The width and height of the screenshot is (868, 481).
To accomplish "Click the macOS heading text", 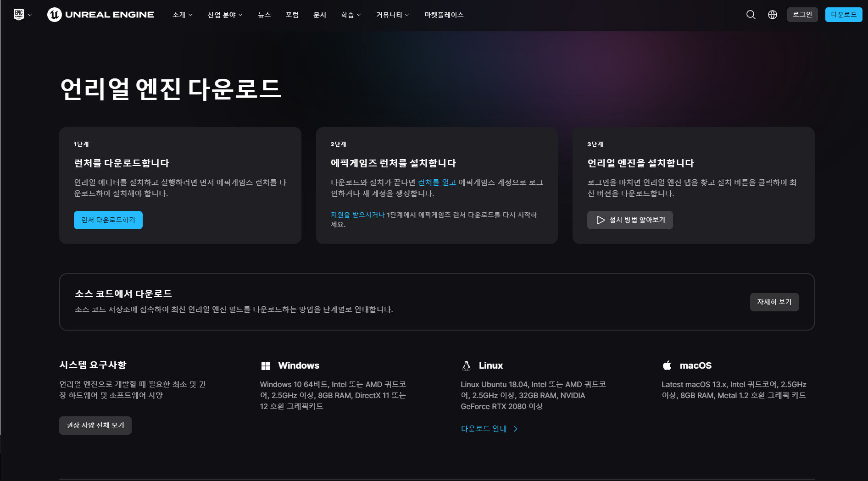I will pyautogui.click(x=696, y=366).
